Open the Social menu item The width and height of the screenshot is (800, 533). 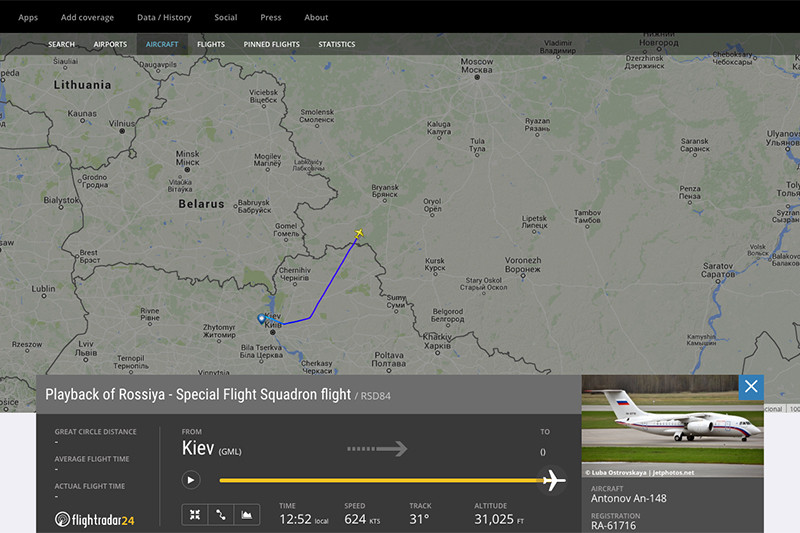click(x=226, y=17)
